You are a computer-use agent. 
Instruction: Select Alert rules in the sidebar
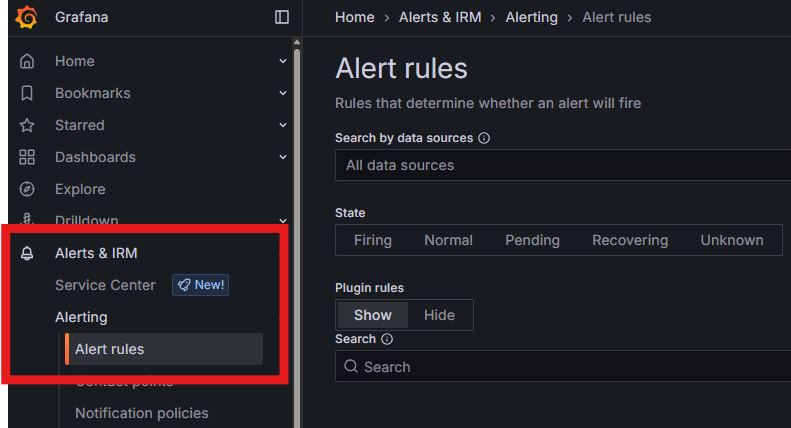tap(164, 349)
